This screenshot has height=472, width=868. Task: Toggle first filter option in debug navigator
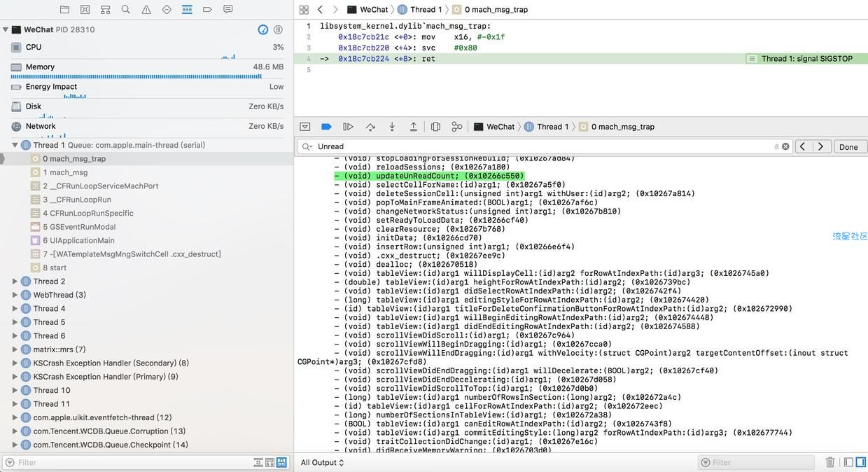click(x=258, y=462)
